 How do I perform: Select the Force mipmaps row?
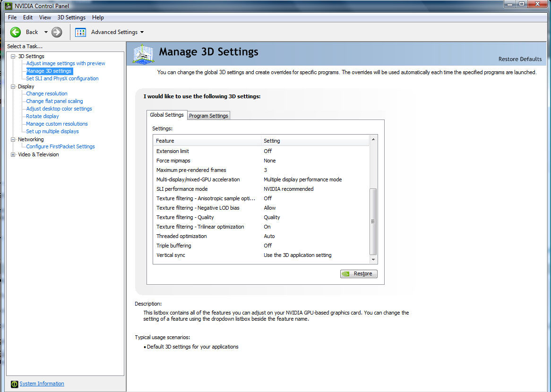pos(261,161)
